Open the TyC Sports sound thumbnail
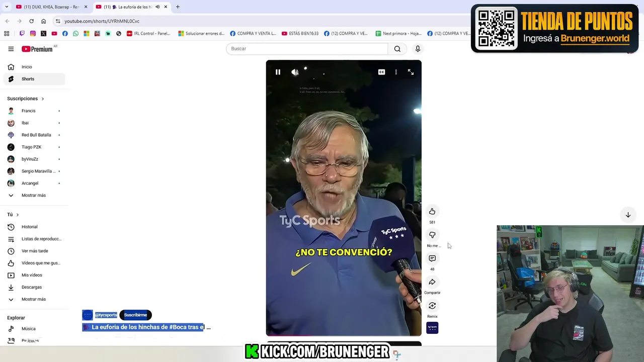Screen dimensions: 644x362 (432, 328)
